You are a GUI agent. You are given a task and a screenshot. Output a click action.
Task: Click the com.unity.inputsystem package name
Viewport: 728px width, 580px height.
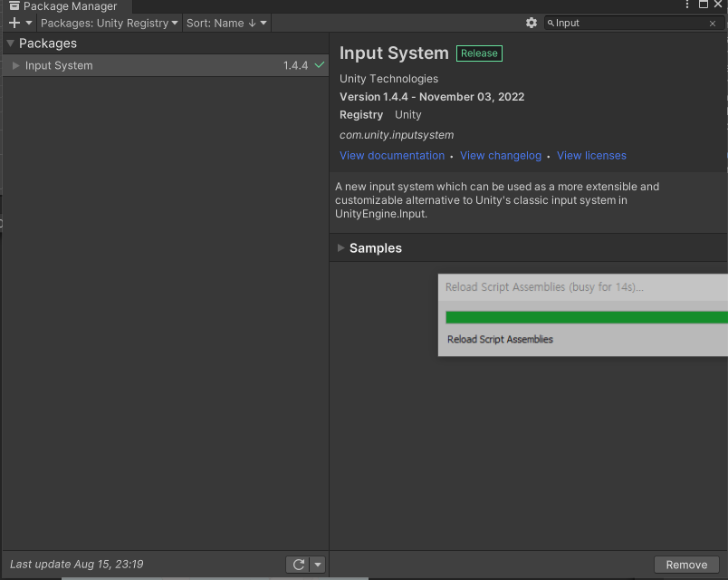(397, 135)
